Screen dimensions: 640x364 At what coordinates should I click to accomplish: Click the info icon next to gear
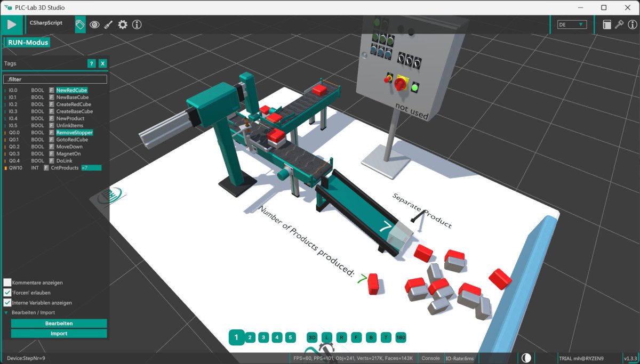pyautogui.click(x=137, y=25)
